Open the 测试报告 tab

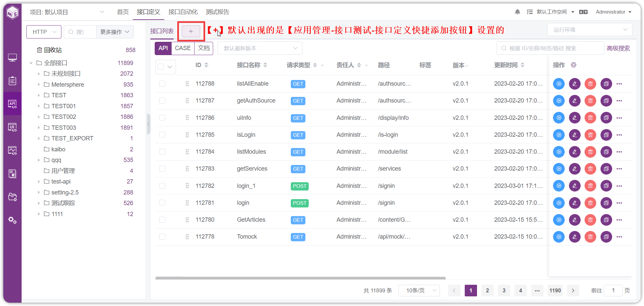click(217, 12)
